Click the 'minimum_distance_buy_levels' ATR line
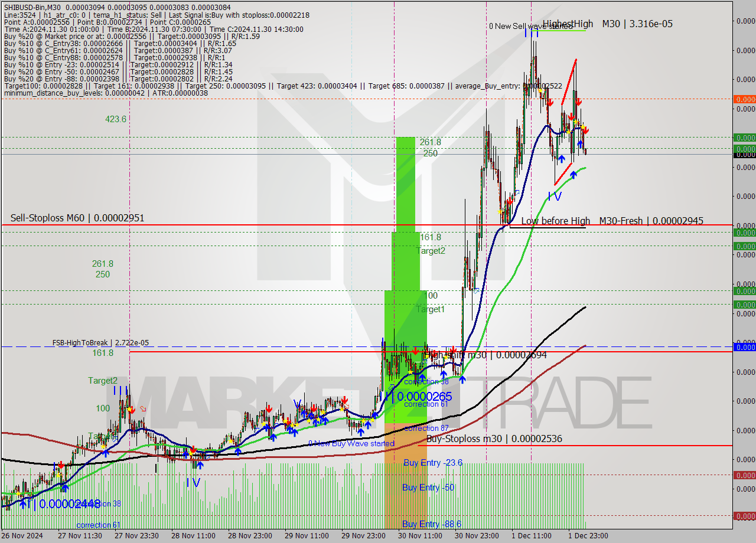 pyautogui.click(x=106, y=93)
